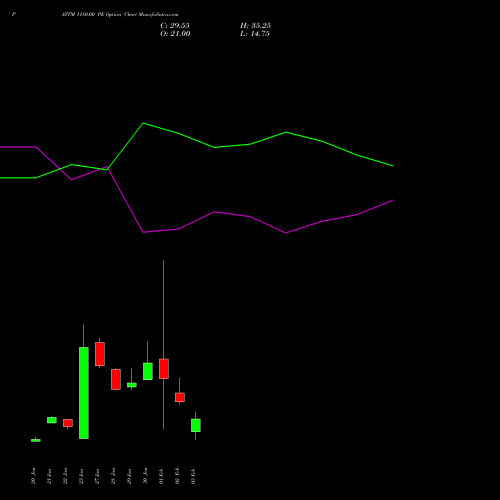500x500 pixels.
Task: Click the PE Option Chart title text
Action: click(x=120, y=15)
